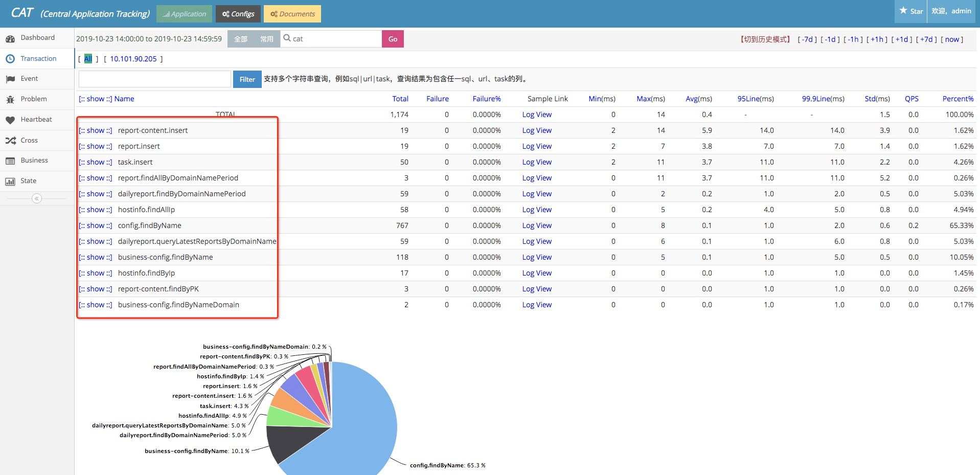Screen dimensions: 980x475
Task: Click the search magnifier icon
Action: point(287,38)
